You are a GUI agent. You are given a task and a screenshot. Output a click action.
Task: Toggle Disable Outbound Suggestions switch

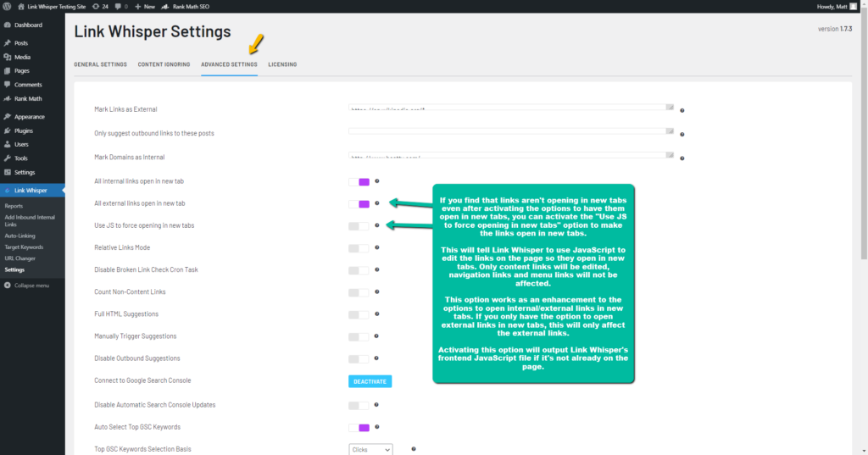point(359,359)
